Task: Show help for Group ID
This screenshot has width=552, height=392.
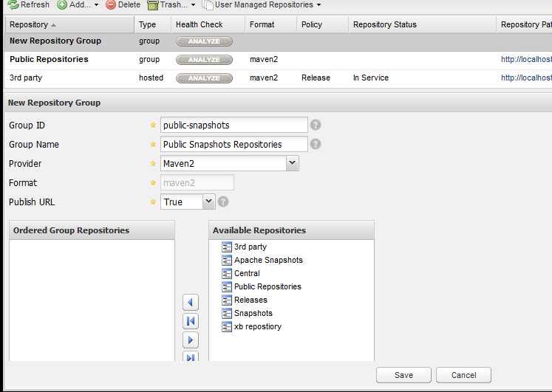Action: [316, 125]
